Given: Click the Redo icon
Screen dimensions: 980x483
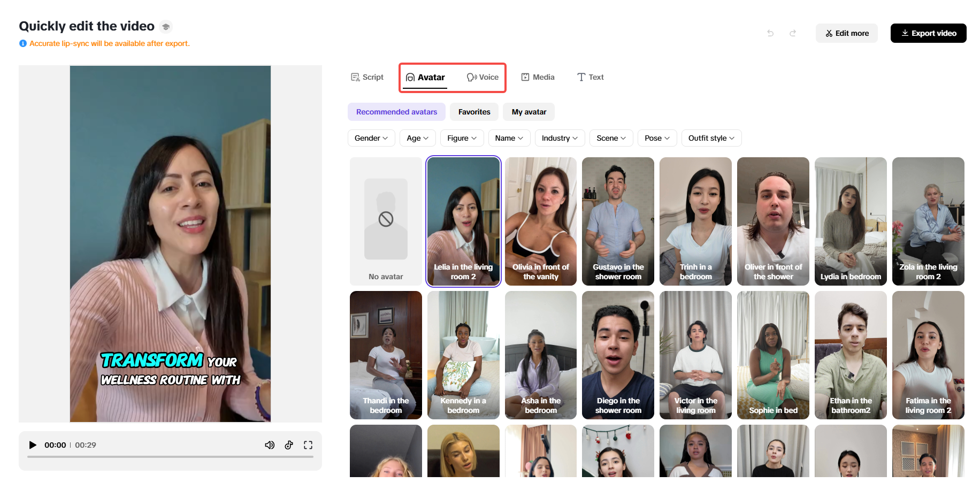Looking at the screenshot, I should point(793,33).
